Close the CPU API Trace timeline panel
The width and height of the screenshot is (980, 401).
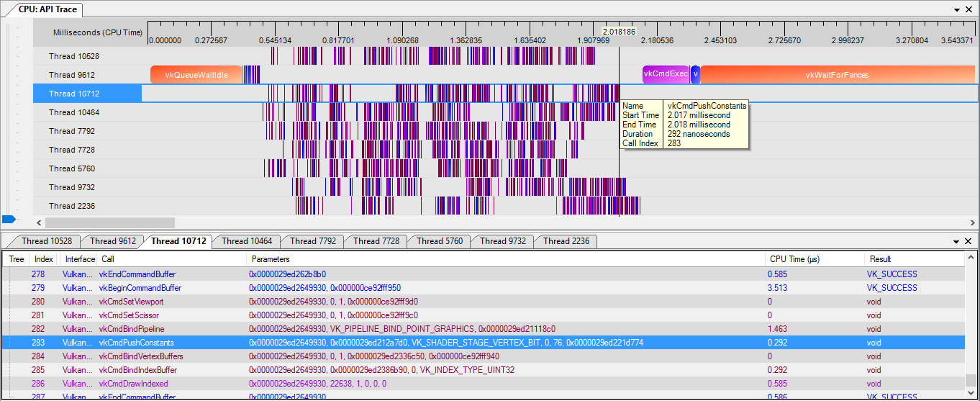(968, 10)
